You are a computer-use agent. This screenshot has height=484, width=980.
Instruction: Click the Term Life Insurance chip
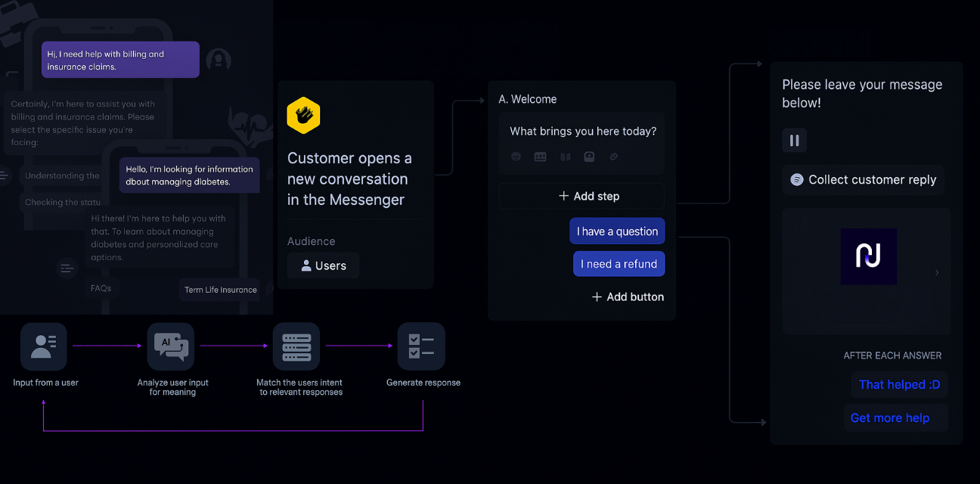[x=221, y=290]
